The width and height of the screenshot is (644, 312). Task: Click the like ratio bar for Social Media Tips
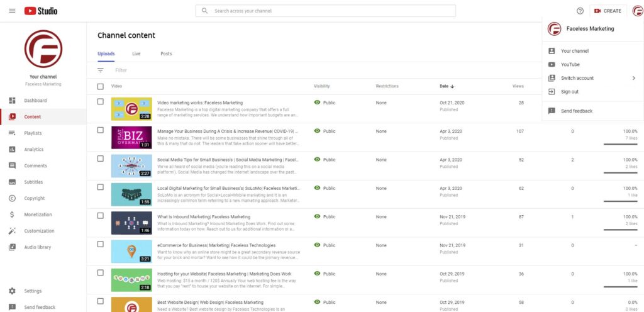(620, 173)
